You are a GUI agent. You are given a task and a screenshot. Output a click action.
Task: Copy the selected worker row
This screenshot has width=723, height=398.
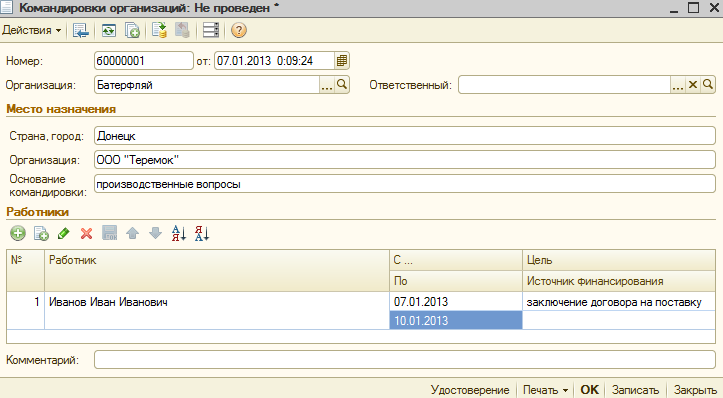[41, 233]
